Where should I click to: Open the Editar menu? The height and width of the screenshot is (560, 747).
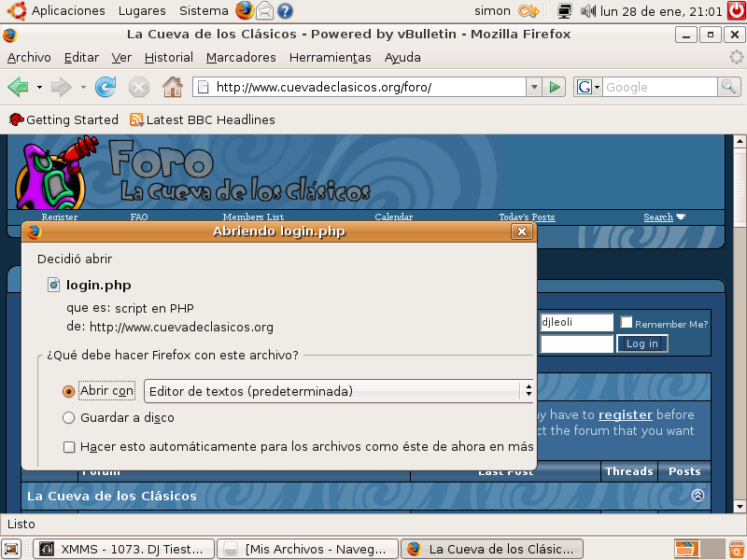tap(81, 58)
